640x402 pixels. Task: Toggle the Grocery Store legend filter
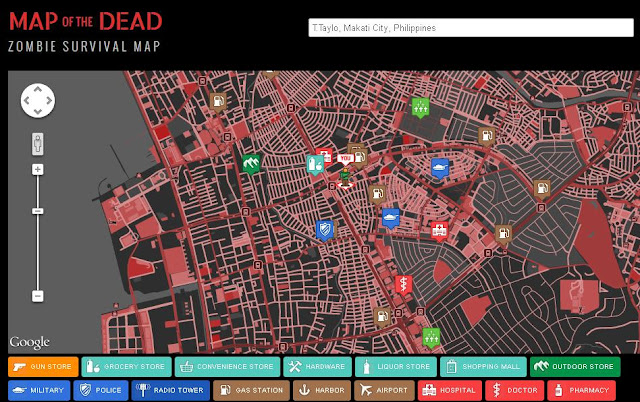(126, 366)
